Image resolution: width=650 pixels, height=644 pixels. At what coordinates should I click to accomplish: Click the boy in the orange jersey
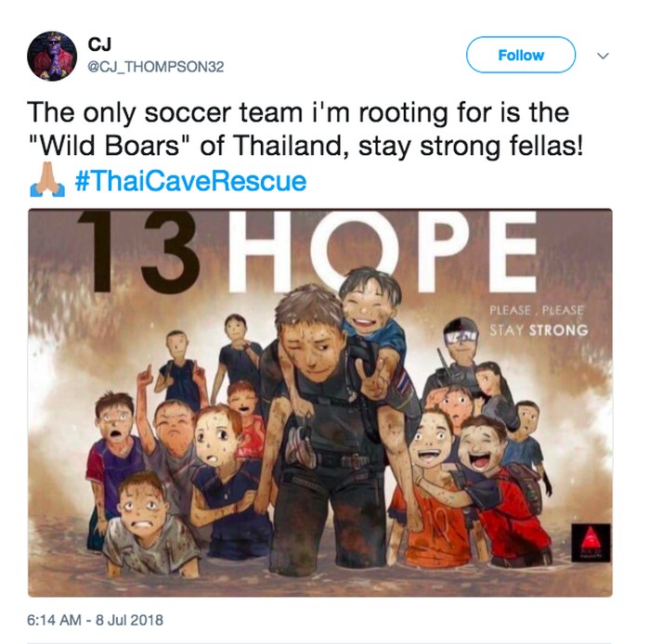pyautogui.click(x=435, y=489)
